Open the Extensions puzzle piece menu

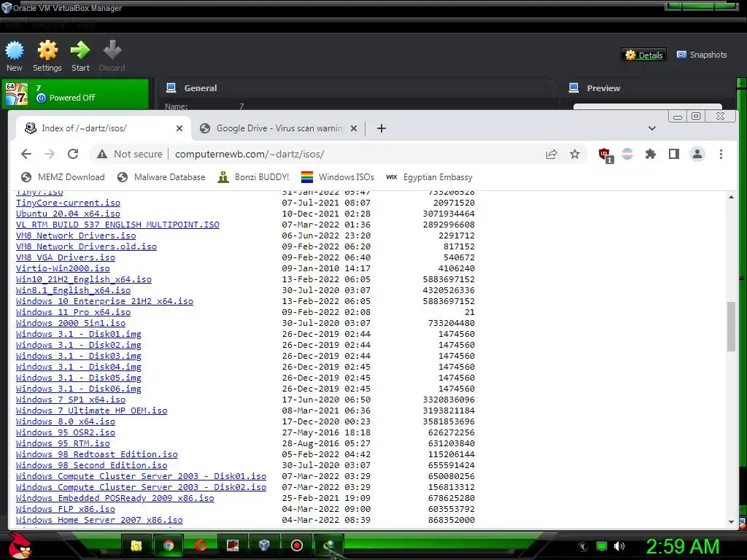(650, 154)
